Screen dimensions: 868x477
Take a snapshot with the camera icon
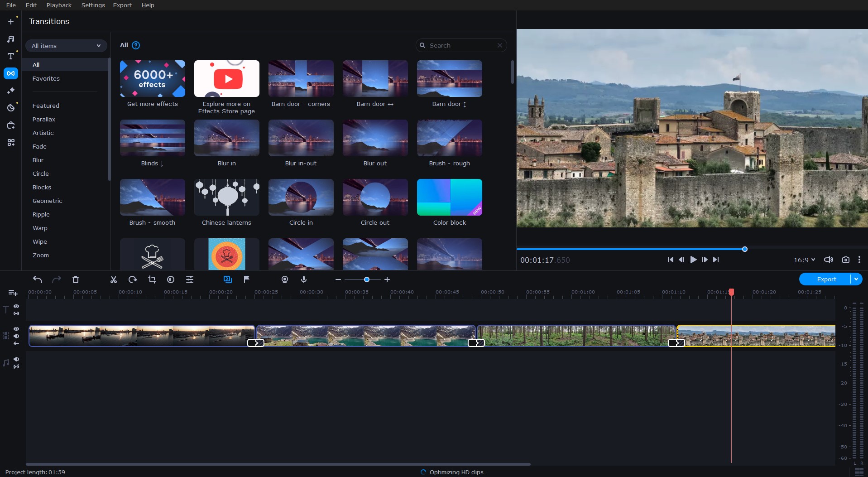point(845,260)
